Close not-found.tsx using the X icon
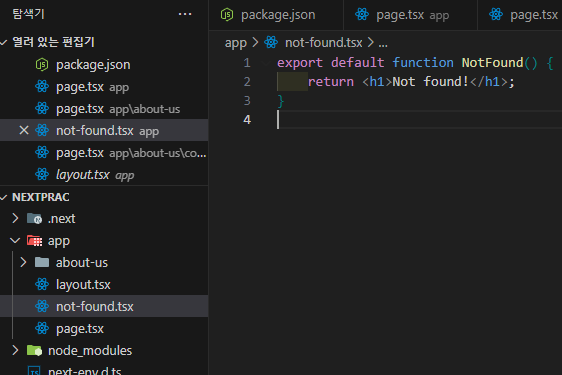 coord(24,130)
